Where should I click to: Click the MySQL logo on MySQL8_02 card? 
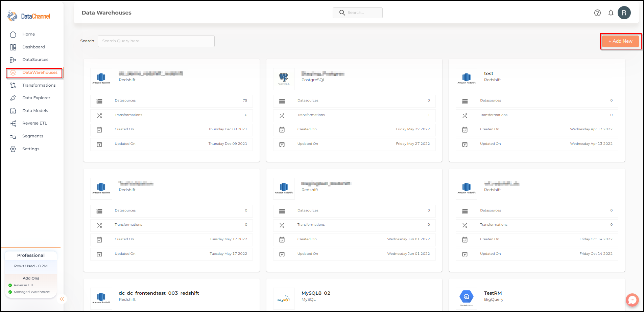pos(284,298)
